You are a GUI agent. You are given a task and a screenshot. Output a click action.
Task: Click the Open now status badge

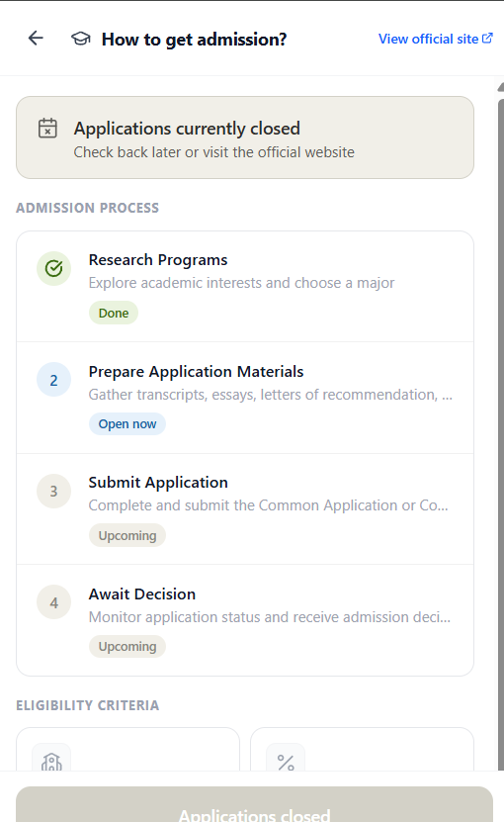click(x=127, y=424)
